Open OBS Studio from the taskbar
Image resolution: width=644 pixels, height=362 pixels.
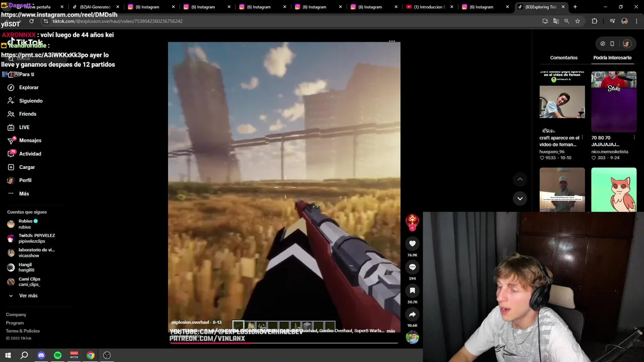point(107,355)
